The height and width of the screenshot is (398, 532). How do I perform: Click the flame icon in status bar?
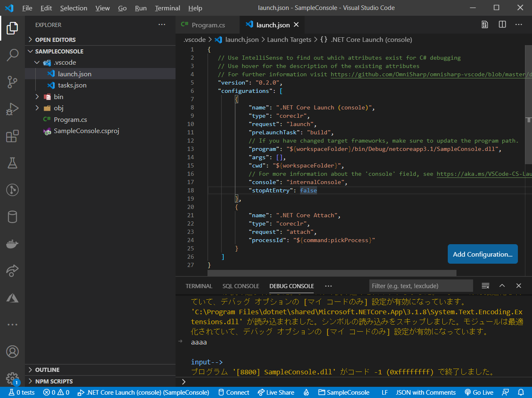tap(306, 392)
